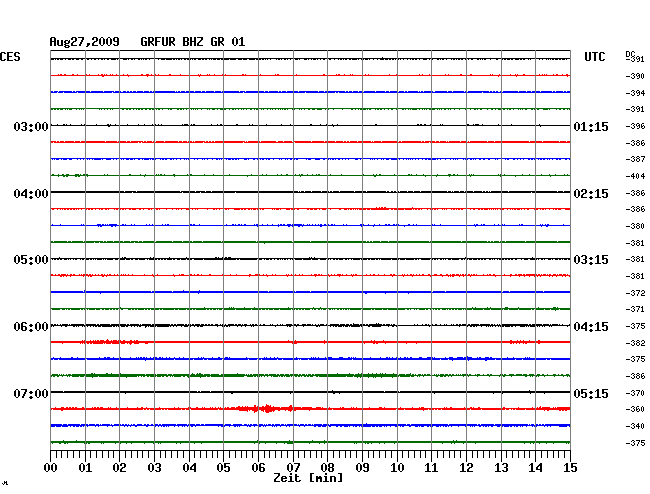
Task: Click the seismic burst on red trace below 07:00
Action: [x=267, y=409]
